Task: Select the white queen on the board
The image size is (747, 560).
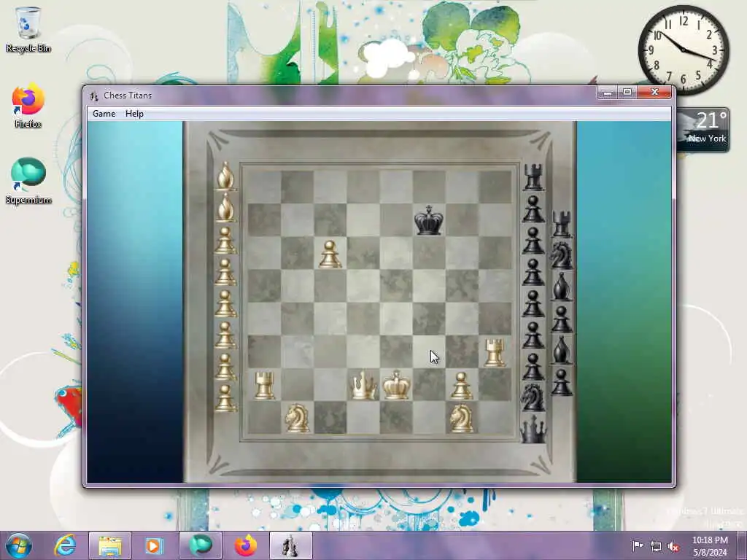Action: pos(364,385)
